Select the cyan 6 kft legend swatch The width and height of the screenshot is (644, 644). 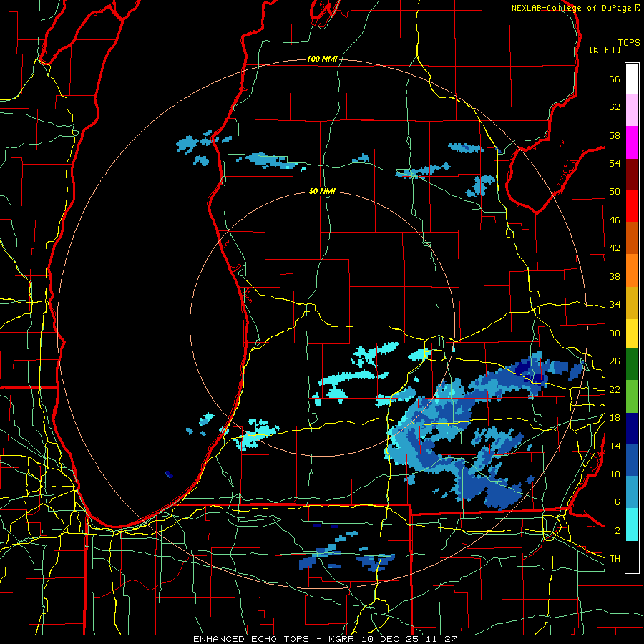point(632,525)
